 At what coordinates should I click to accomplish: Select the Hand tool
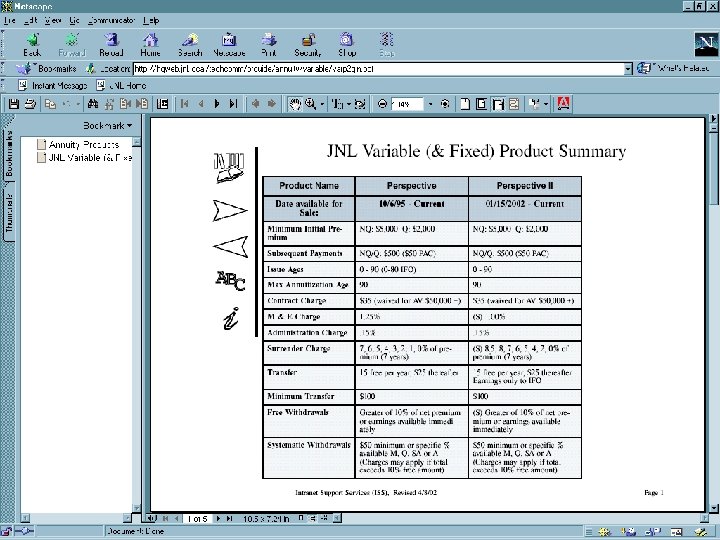point(294,104)
